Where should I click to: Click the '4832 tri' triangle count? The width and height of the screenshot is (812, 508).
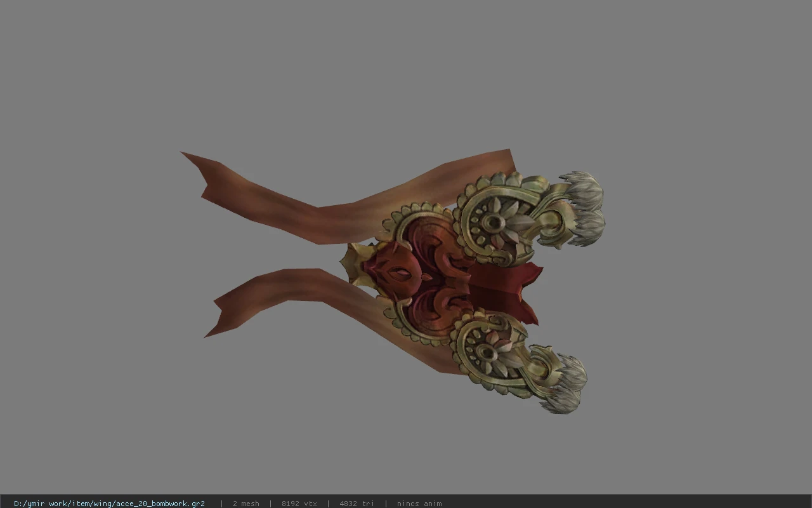coord(357,504)
